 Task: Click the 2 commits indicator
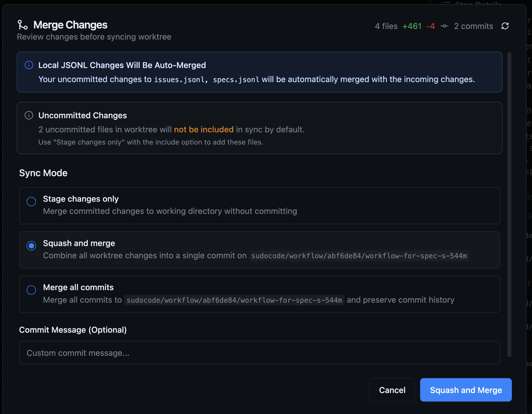pyautogui.click(x=473, y=26)
